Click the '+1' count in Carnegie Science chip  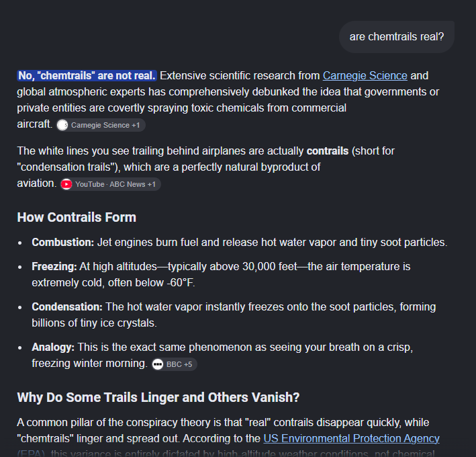pyautogui.click(x=136, y=125)
